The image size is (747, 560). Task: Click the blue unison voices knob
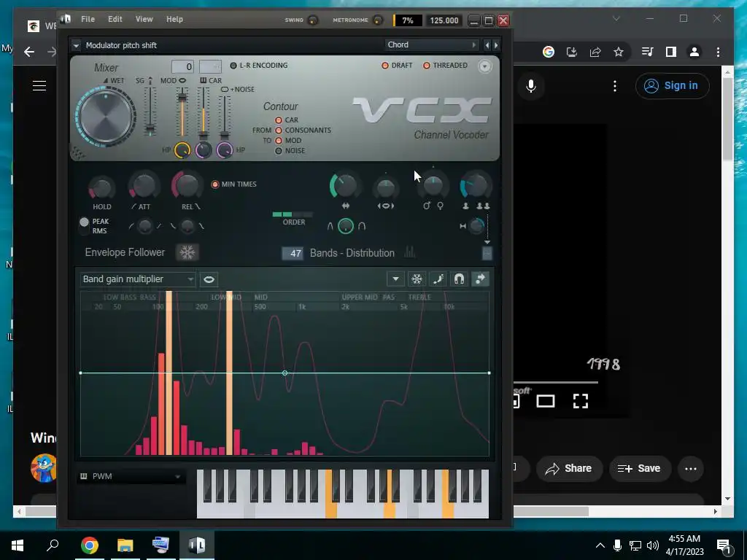coord(476,186)
